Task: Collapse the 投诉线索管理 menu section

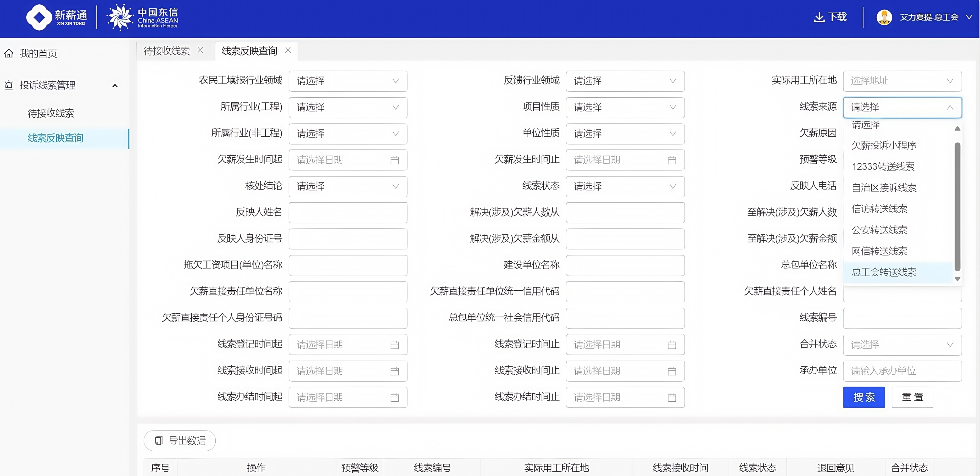Action: (x=115, y=86)
